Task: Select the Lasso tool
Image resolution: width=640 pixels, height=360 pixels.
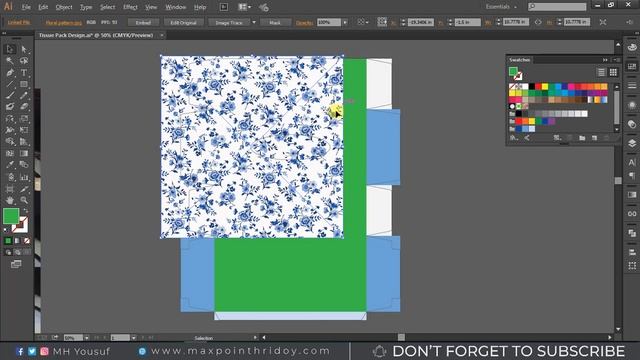Action: 24,61
